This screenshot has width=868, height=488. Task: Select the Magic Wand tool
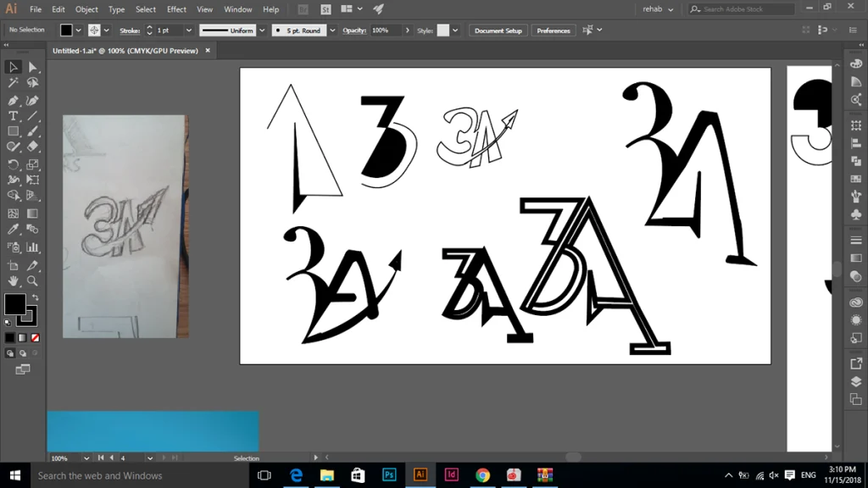pyautogui.click(x=13, y=83)
